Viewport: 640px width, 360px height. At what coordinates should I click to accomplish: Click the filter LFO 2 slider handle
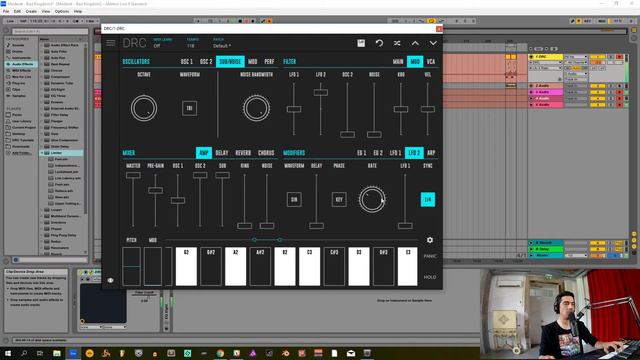(320, 93)
